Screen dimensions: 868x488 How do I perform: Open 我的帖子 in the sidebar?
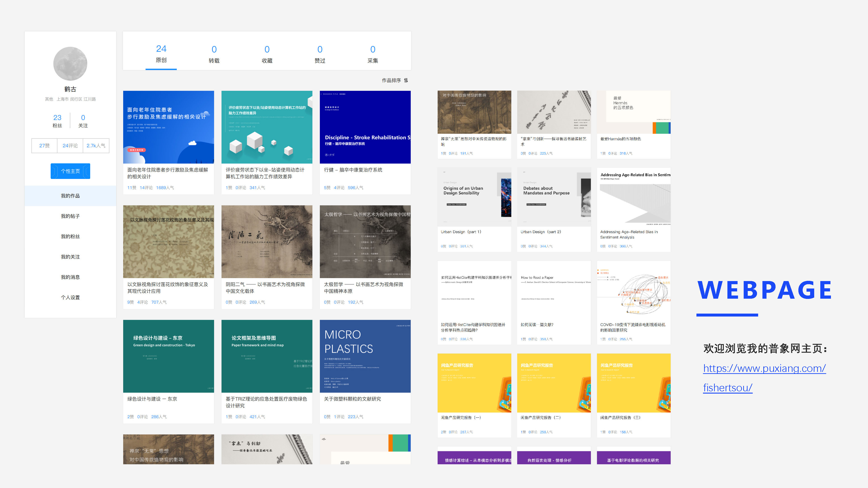70,216
